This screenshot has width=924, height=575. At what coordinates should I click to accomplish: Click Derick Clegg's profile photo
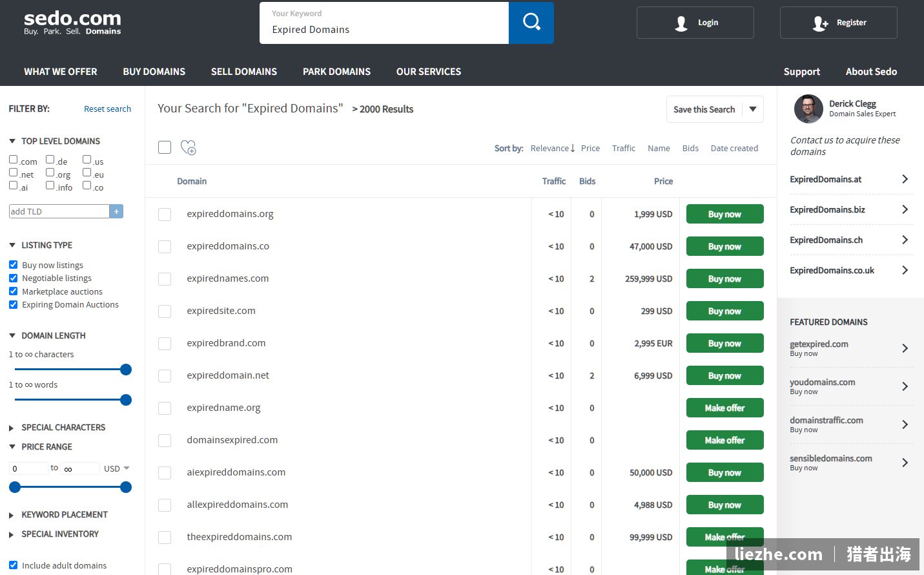pyautogui.click(x=808, y=109)
